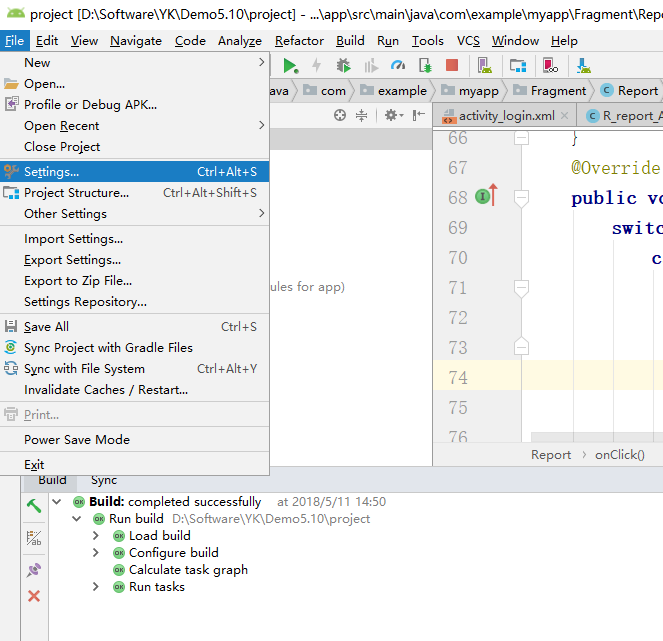Screen dimensions: 663x641
Task: Click Open... in the File menu
Action: (134, 84)
